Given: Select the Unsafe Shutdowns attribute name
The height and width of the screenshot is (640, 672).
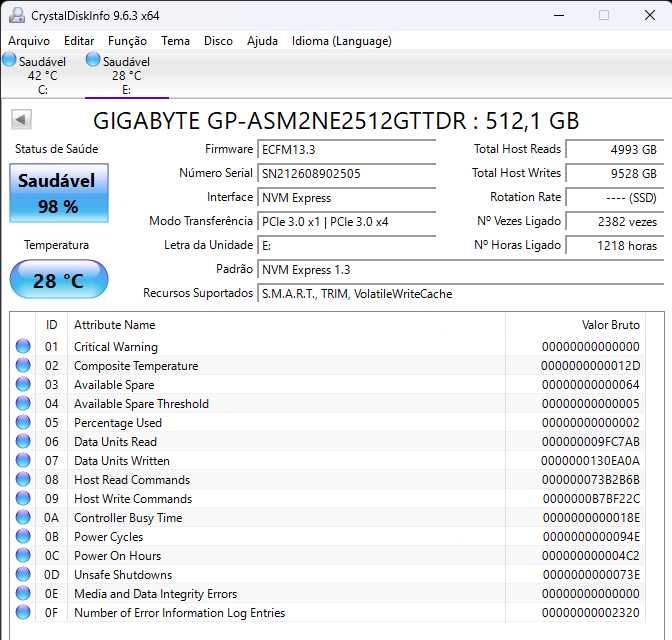Looking at the screenshot, I should click(x=123, y=574).
